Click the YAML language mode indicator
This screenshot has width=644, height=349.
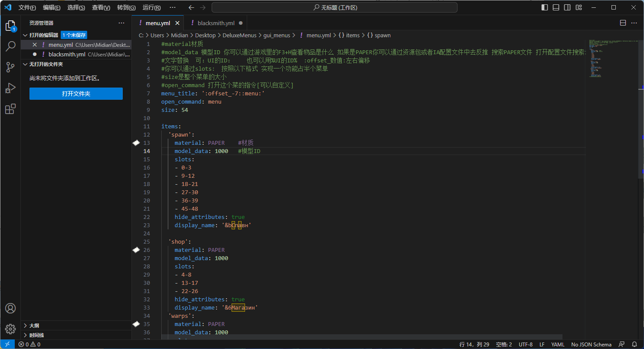(558, 344)
